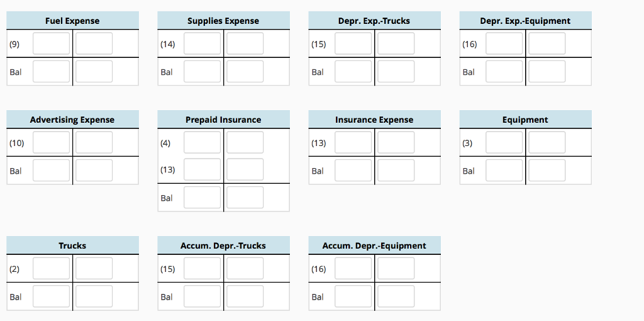Select Insurance Expense Bal credit field
The image size is (644, 321).
click(396, 170)
